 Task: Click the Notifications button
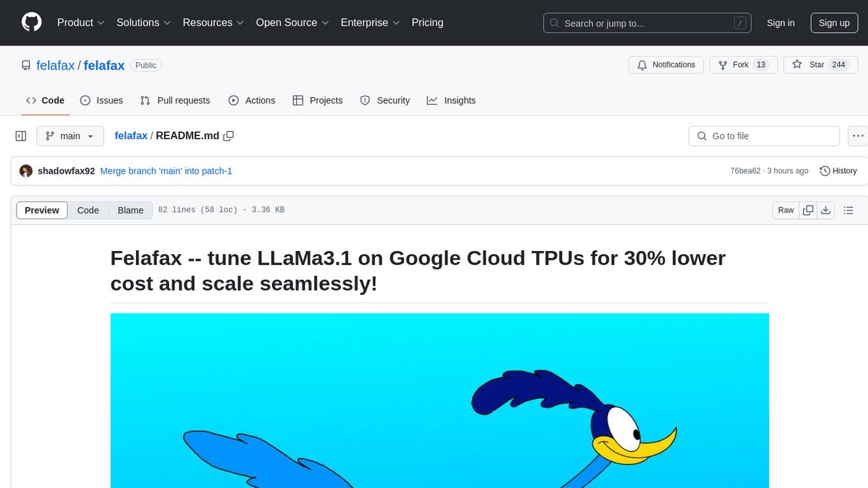(666, 65)
